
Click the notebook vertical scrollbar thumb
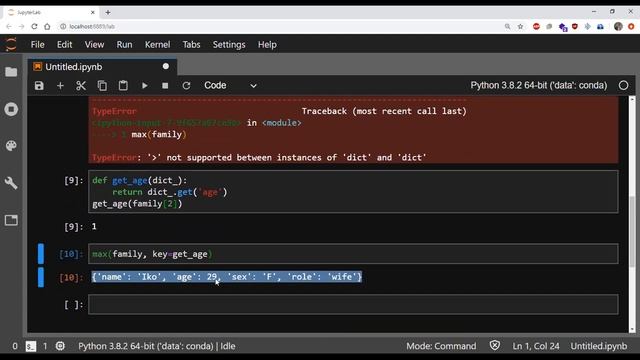click(x=632, y=231)
